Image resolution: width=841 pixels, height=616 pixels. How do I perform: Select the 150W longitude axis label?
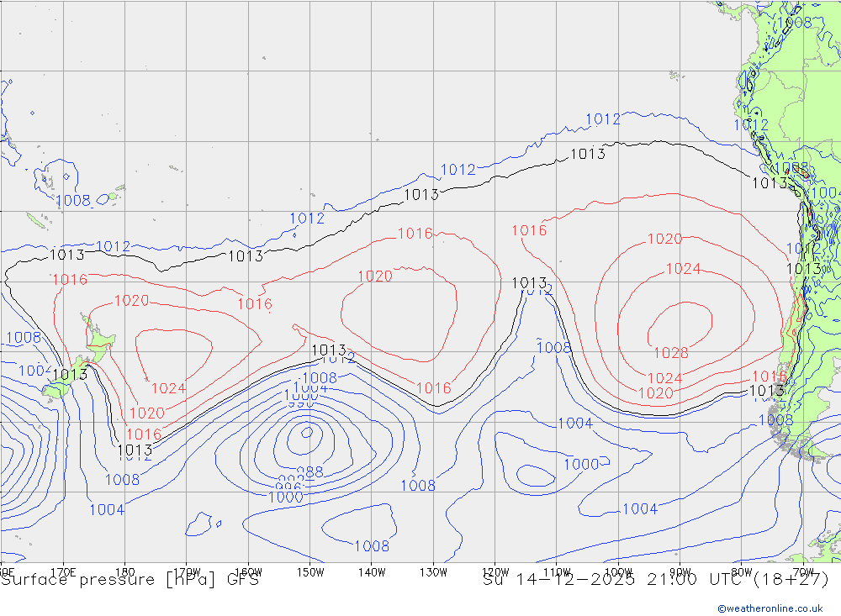tap(310, 572)
